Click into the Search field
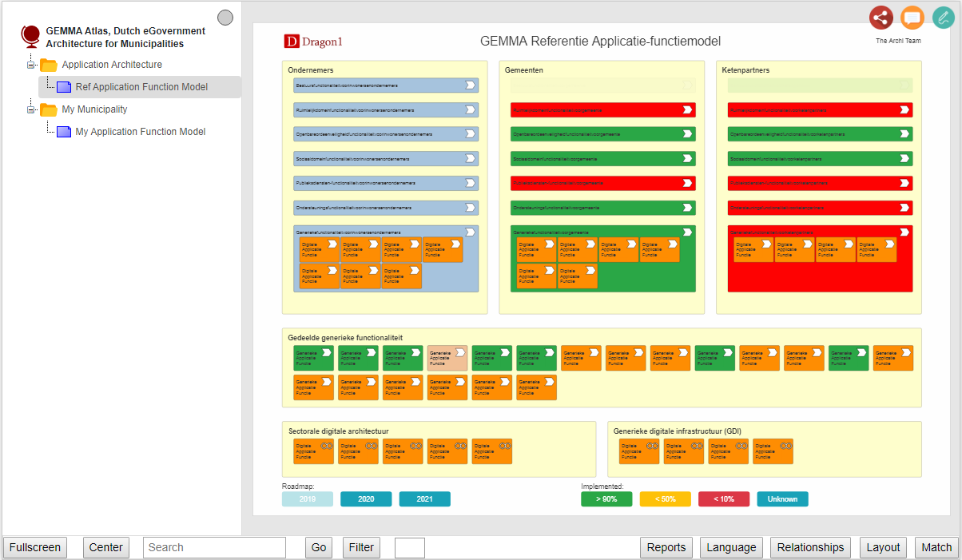Viewport: 962px width, 560px height. coord(214,547)
